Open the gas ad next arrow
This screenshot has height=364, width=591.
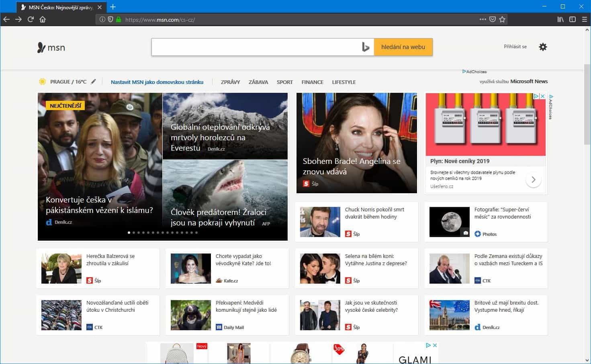(533, 180)
